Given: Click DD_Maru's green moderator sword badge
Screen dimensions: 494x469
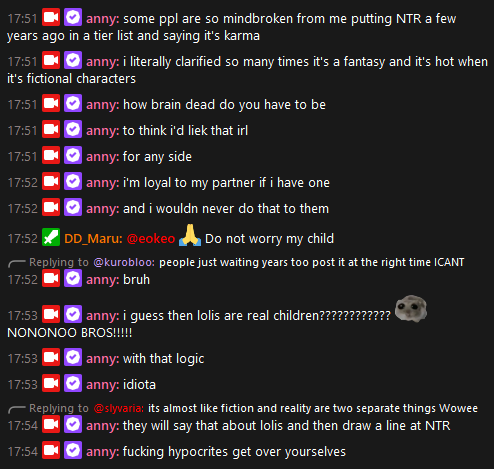Looking at the screenshot, I should point(51,237).
